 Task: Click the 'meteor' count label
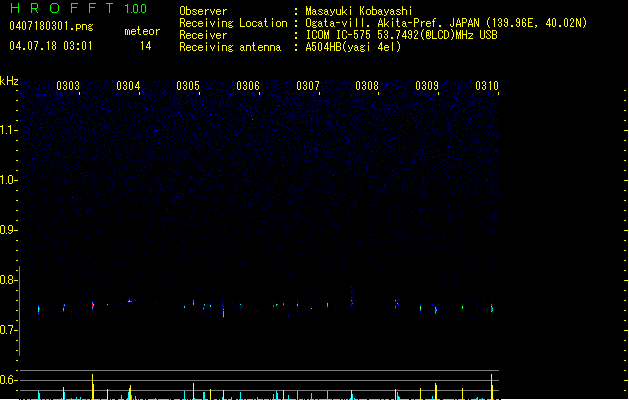[142, 31]
